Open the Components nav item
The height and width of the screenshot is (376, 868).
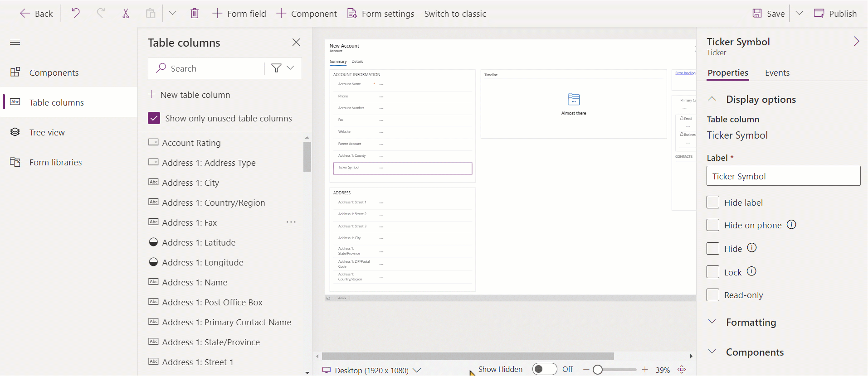point(69,72)
